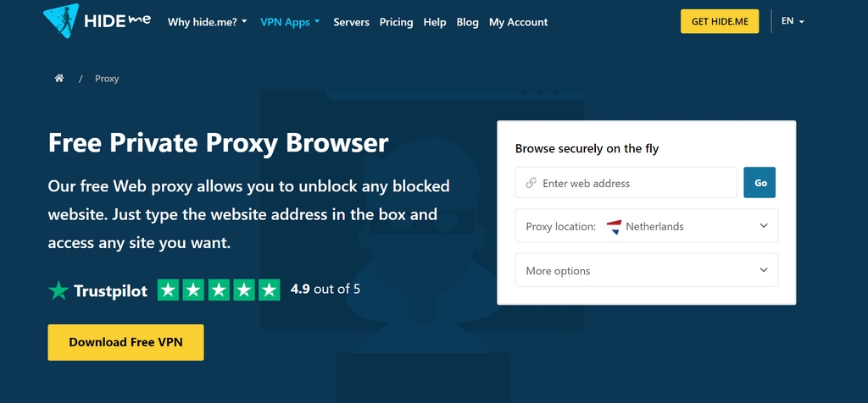Click the link icon in address field
Viewport: 868px width, 403px height.
pyautogui.click(x=531, y=183)
